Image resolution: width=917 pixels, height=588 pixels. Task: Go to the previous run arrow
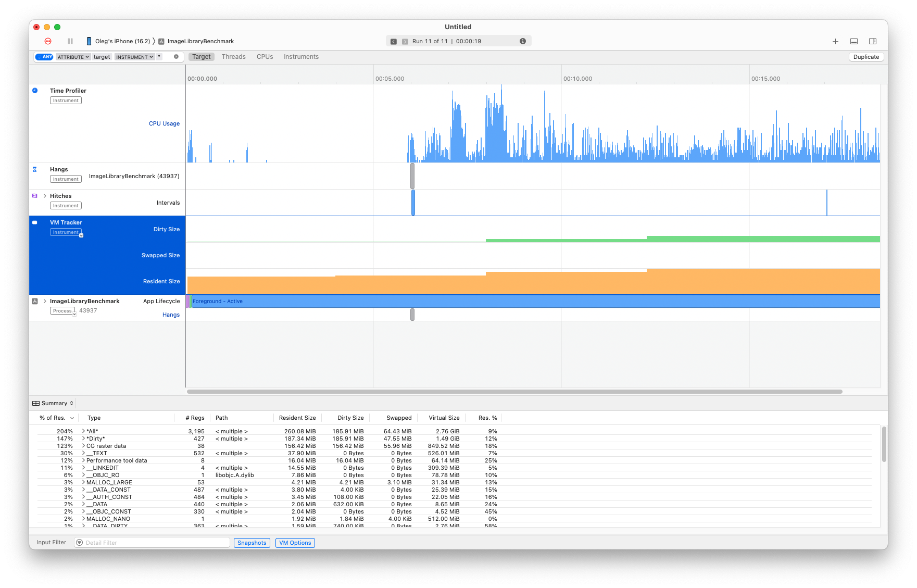[394, 42]
